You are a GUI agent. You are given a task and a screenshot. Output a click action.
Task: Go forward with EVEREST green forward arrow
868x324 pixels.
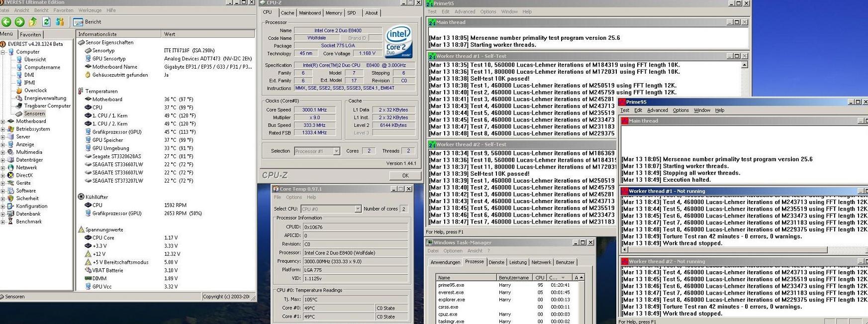(x=19, y=22)
